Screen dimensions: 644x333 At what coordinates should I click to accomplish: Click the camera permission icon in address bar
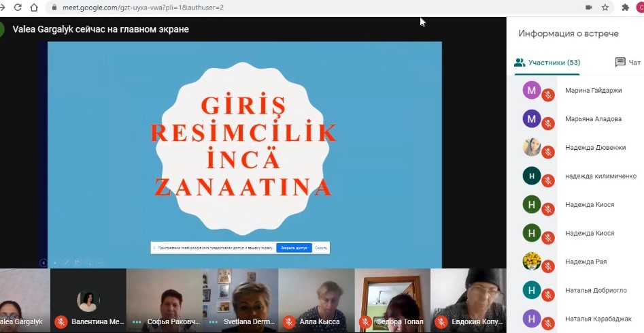588,7
